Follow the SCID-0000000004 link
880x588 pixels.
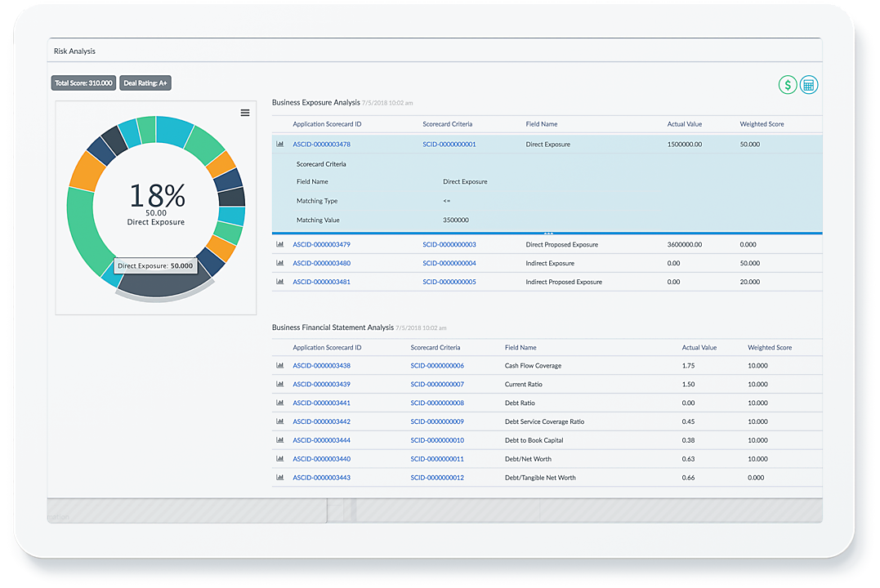click(449, 263)
